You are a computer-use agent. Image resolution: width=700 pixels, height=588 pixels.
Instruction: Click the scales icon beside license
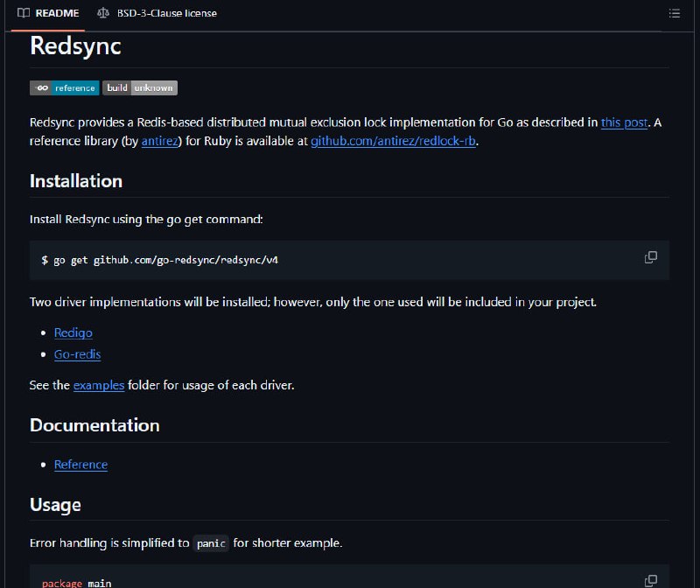pyautogui.click(x=103, y=13)
